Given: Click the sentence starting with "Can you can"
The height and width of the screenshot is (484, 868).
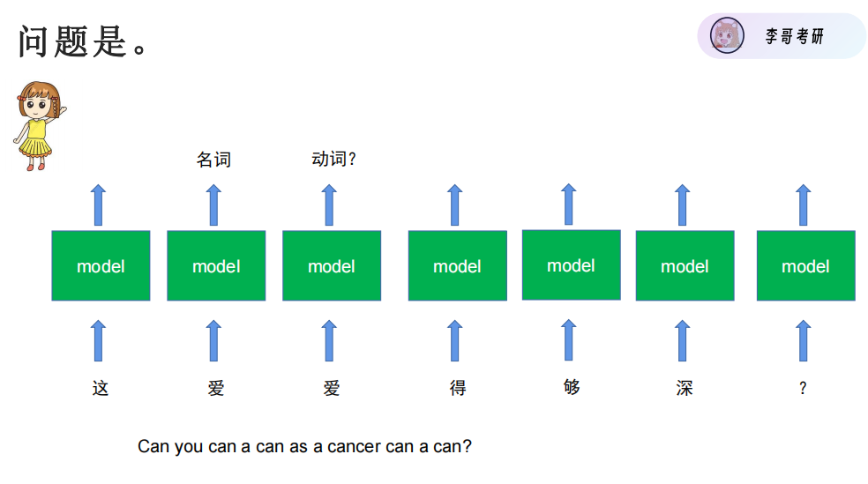Looking at the screenshot, I should [x=304, y=446].
